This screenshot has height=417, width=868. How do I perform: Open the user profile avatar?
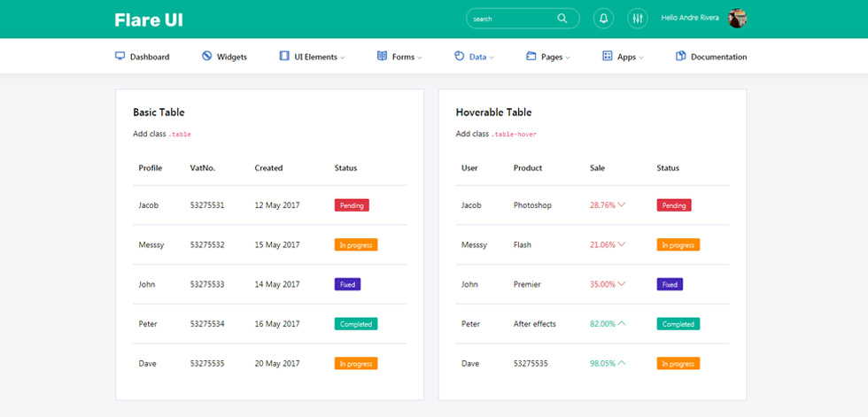tap(737, 19)
